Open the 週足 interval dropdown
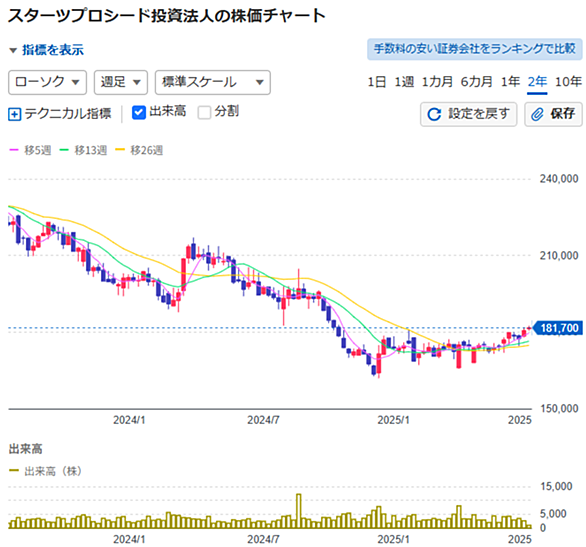Screen dimensions: 586x547 click(x=121, y=82)
